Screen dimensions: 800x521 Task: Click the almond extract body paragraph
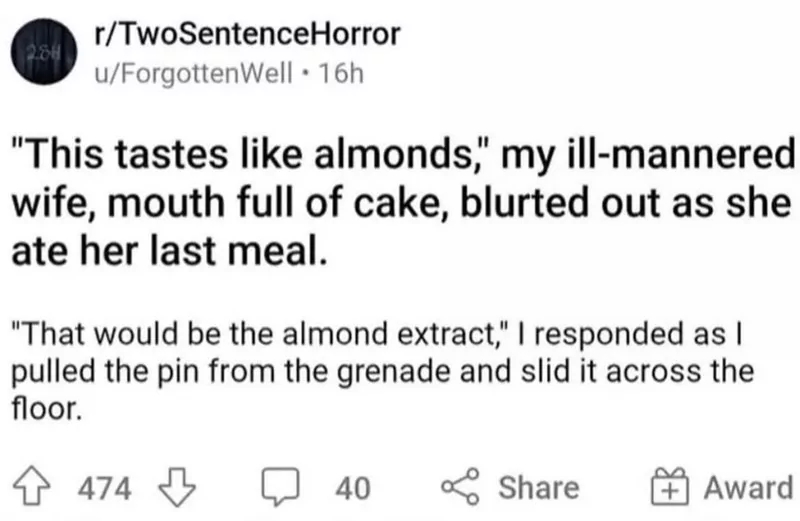click(x=383, y=371)
